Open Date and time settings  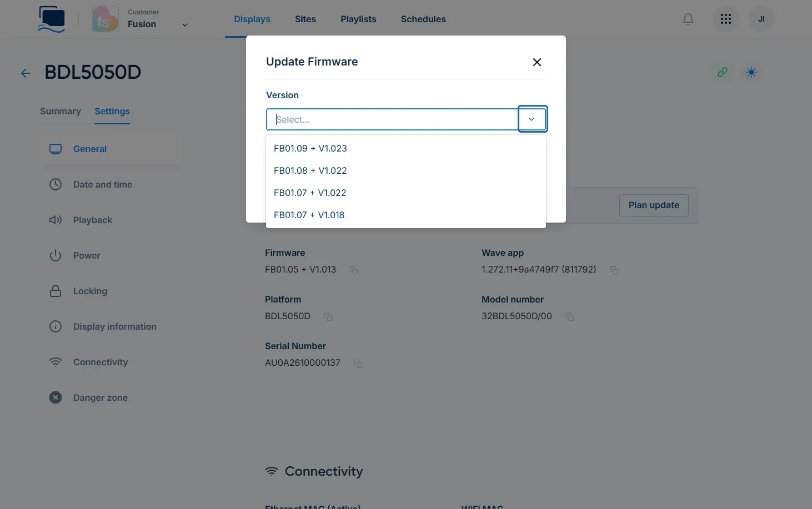(111, 184)
